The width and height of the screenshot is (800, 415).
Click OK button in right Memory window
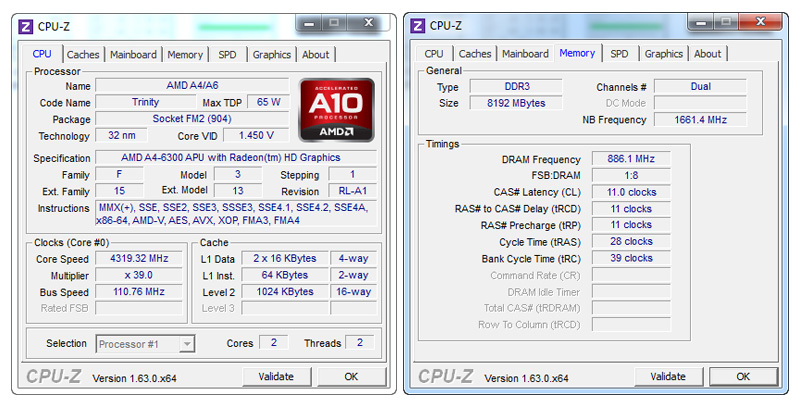pyautogui.click(x=743, y=377)
